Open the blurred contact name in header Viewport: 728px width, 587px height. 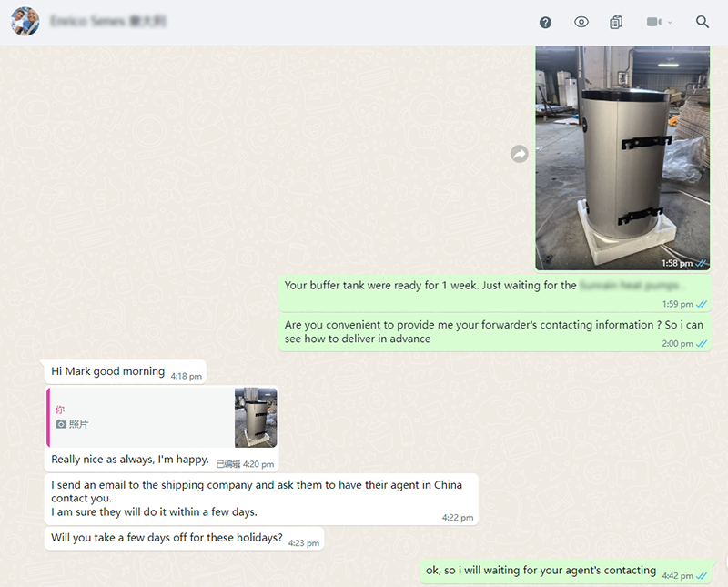click(x=107, y=21)
